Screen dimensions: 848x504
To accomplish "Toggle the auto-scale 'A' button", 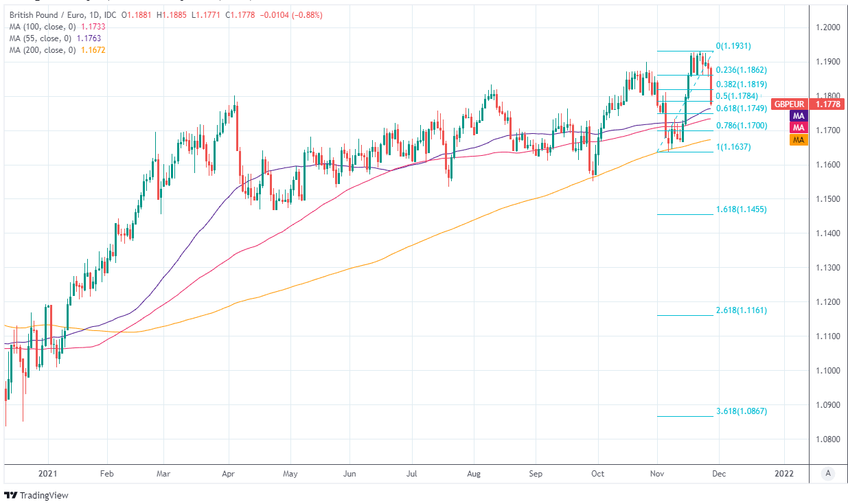I will click(x=829, y=473).
